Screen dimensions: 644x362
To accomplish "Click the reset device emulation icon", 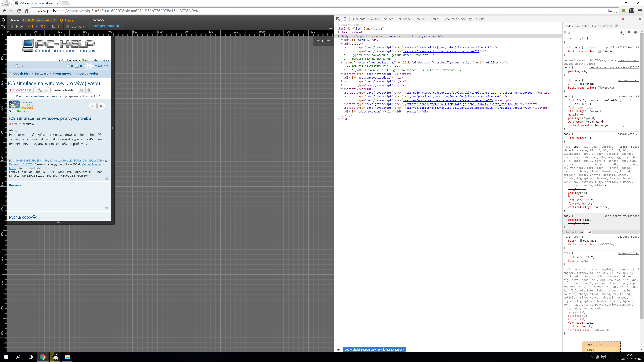I will [4, 20].
